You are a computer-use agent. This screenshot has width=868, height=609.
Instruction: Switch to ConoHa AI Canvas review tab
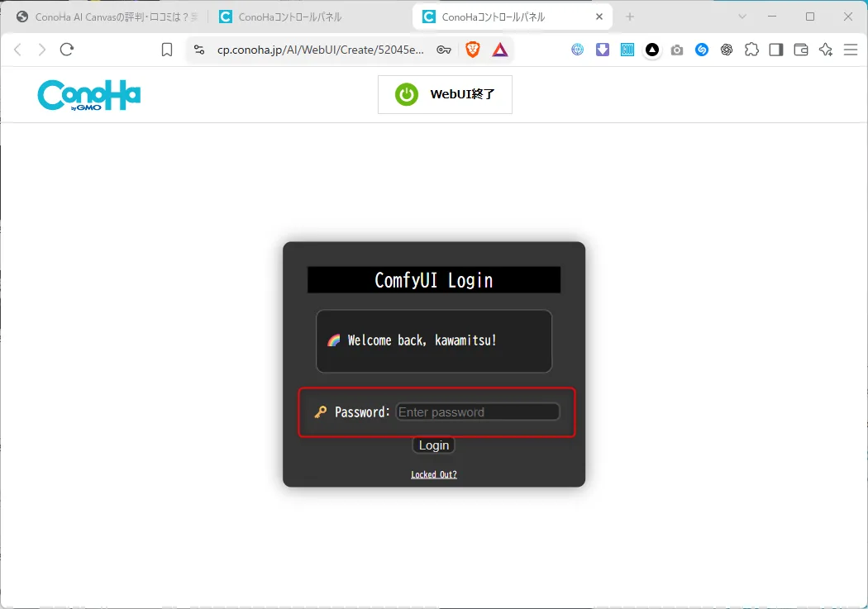coord(107,17)
